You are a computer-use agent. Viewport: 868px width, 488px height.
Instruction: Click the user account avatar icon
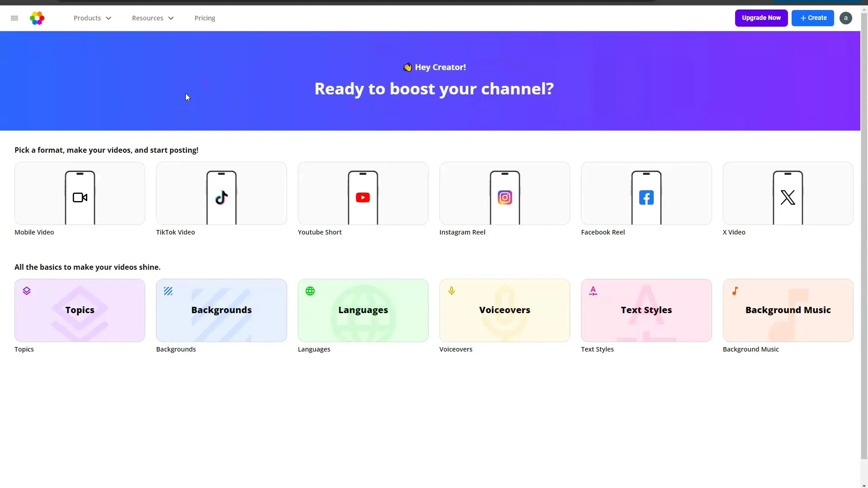pos(846,18)
